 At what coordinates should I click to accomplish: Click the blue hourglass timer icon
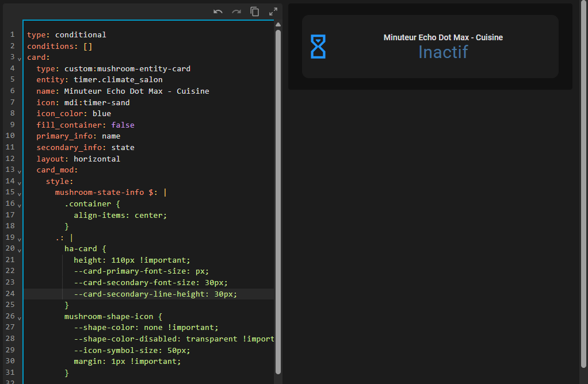[318, 47]
